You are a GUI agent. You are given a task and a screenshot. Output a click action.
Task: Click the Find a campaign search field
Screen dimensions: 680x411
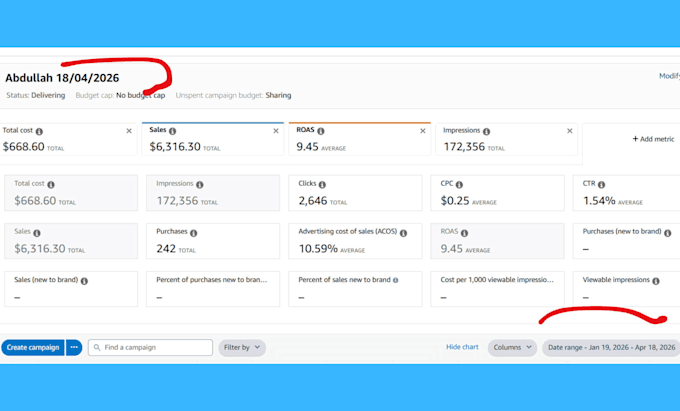[x=150, y=347]
